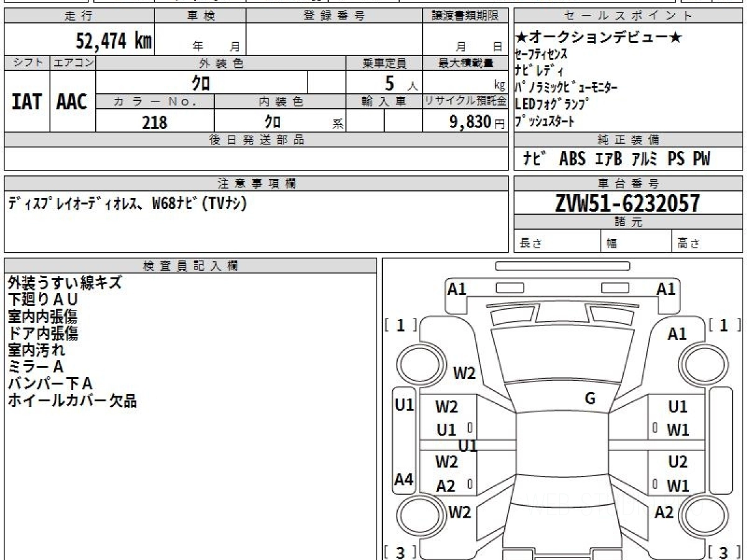This screenshot has height=560, width=747.
Task: Click クロ under the 内装色 header
Action: coord(273,121)
